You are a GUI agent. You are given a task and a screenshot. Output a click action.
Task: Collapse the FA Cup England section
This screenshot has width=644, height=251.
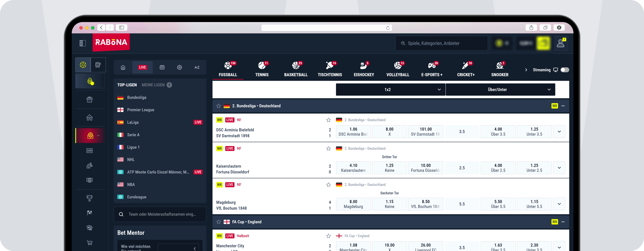click(563, 222)
